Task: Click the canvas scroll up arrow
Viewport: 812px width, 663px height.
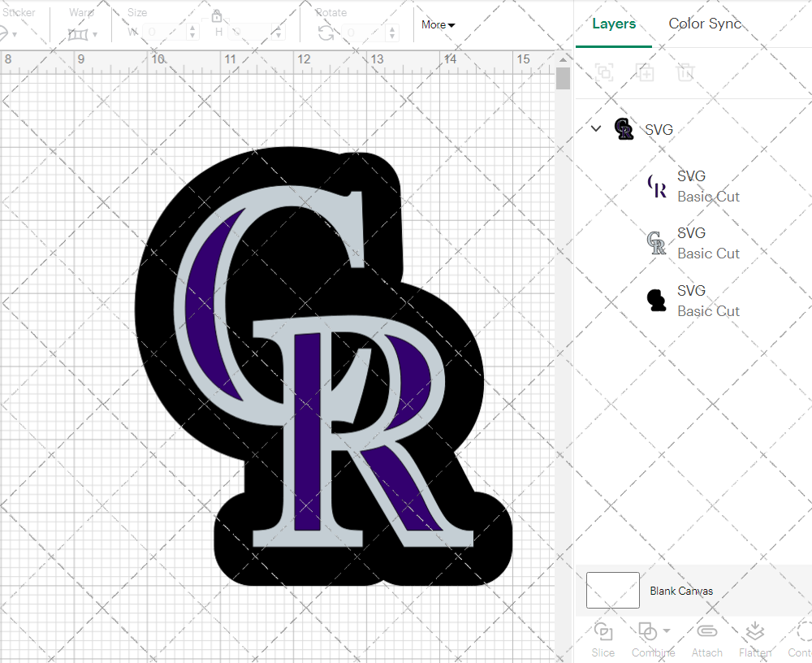Action: click(x=563, y=59)
